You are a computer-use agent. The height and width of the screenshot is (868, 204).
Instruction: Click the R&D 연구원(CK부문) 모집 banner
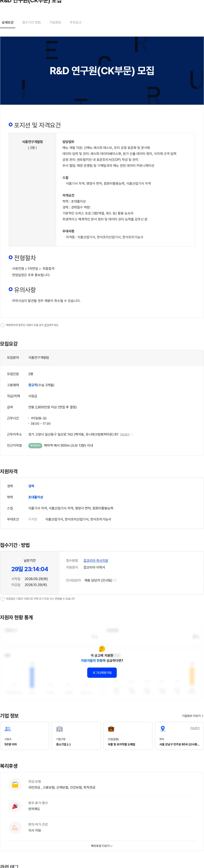click(102, 71)
